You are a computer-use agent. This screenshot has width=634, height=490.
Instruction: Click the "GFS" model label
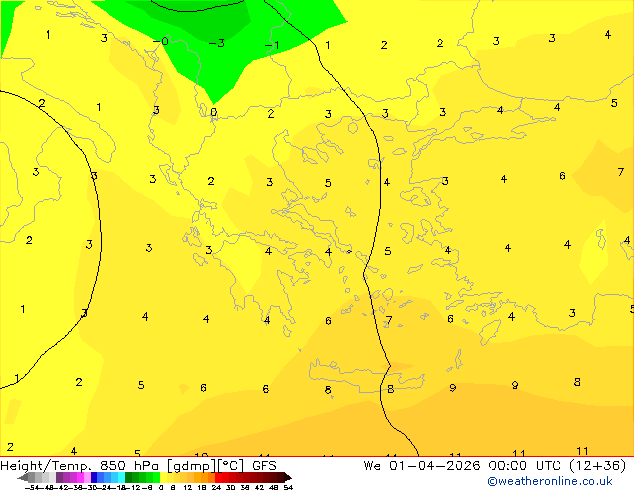point(264,466)
